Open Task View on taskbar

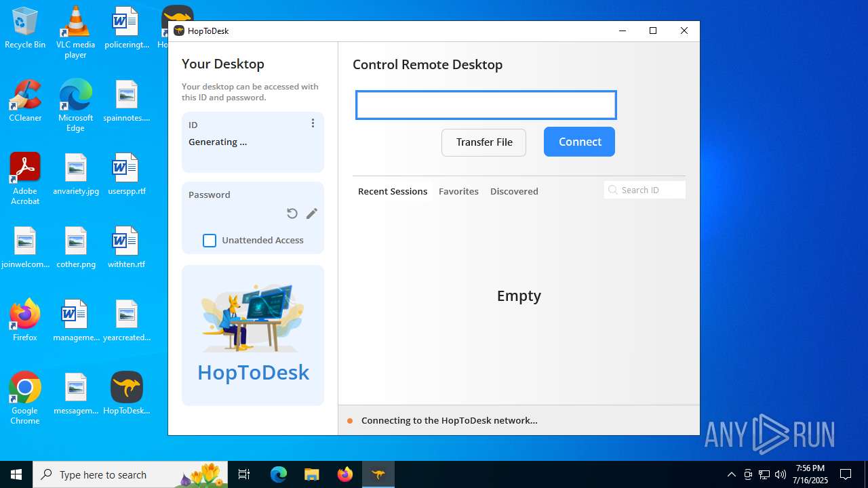(245, 474)
